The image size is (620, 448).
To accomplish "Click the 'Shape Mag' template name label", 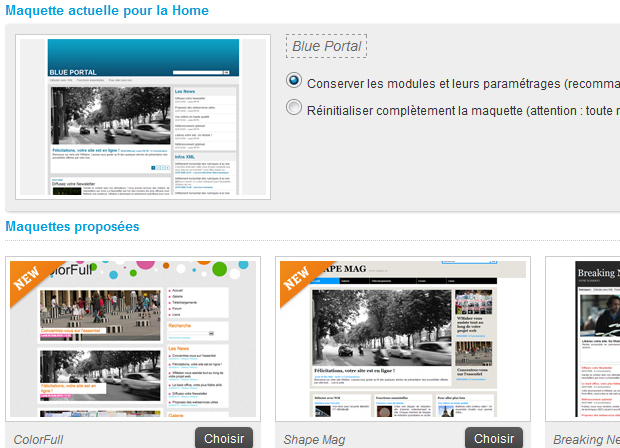I will (x=316, y=439).
